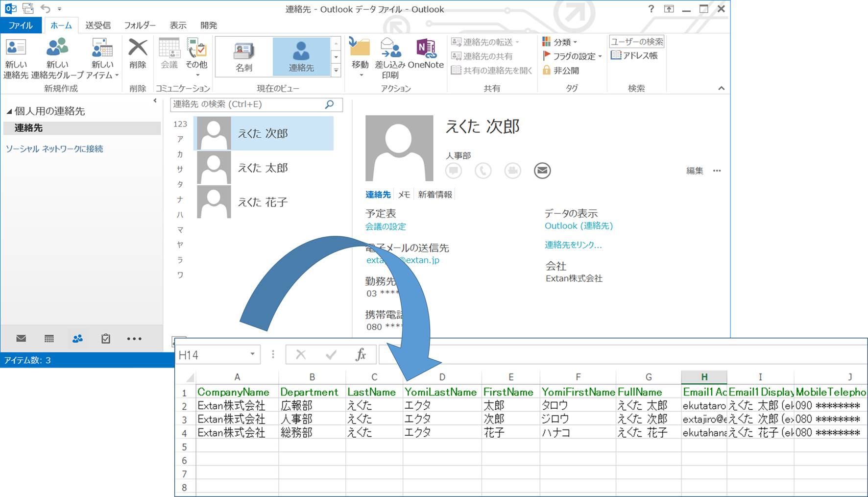This screenshot has height=497, width=868.
Task: Click the 会議 meeting icon
Action: (169, 54)
